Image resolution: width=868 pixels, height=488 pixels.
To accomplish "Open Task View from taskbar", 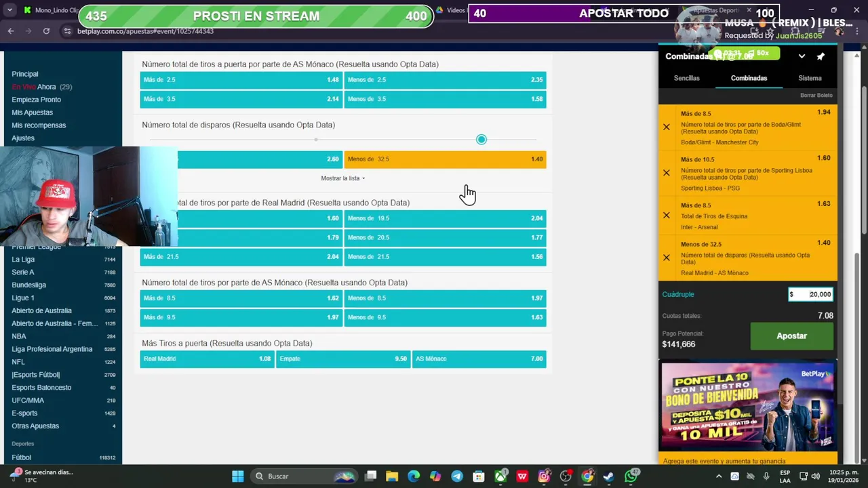I will 370,476.
